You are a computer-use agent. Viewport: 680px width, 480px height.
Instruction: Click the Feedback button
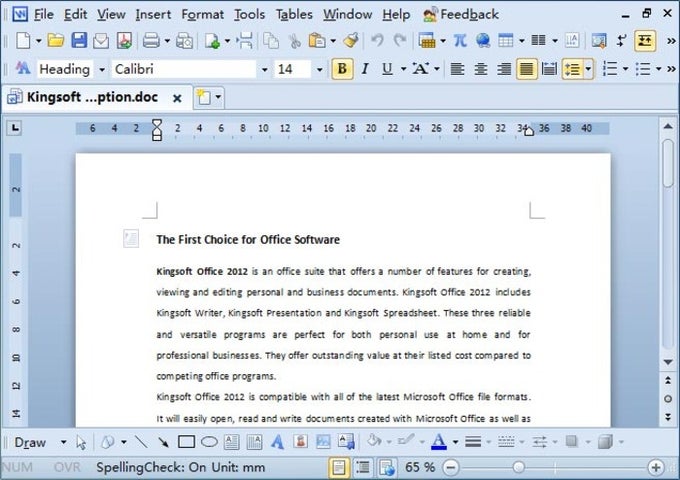(461, 14)
